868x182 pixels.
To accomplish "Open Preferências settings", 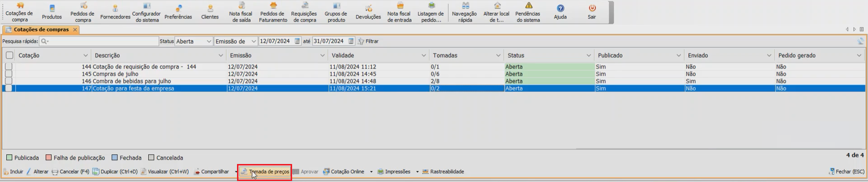I will click(178, 12).
